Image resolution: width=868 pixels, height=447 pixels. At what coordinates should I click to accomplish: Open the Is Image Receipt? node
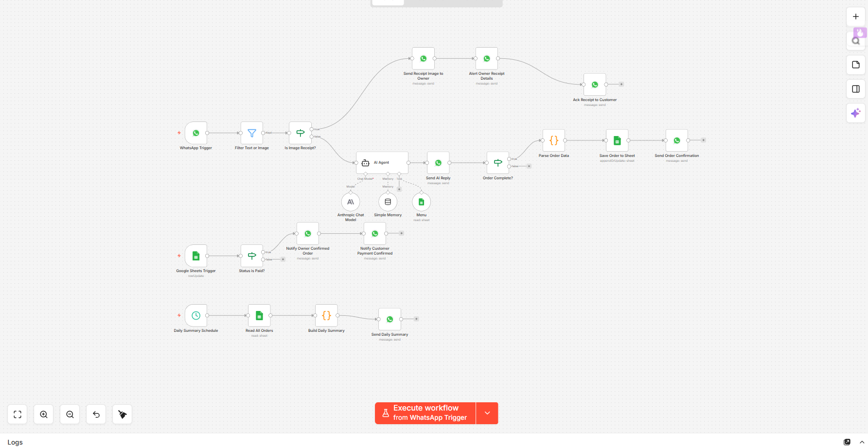pyautogui.click(x=301, y=133)
